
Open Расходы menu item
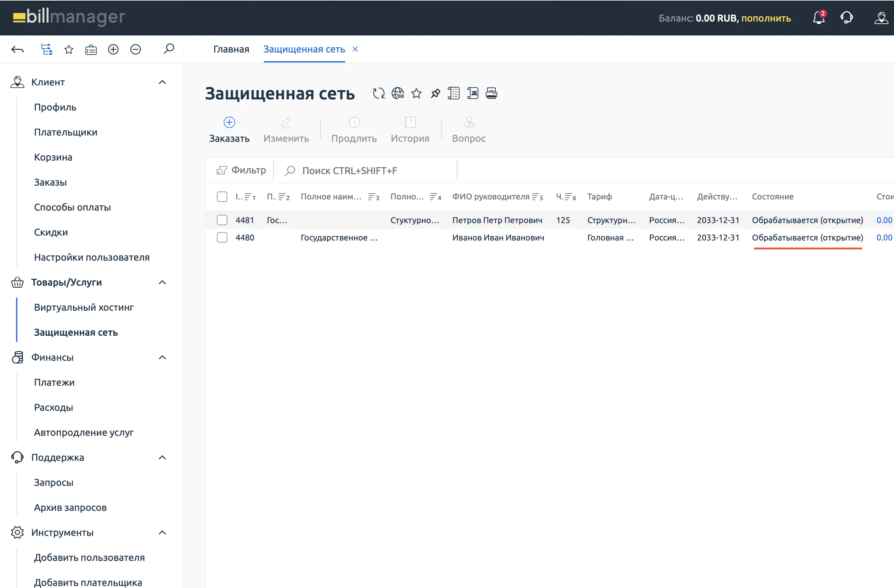54,407
